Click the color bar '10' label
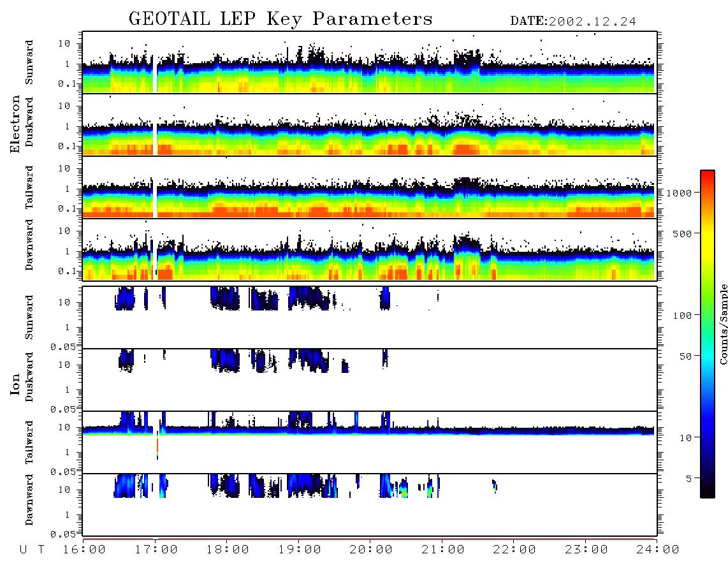The image size is (728, 561). 686,438
